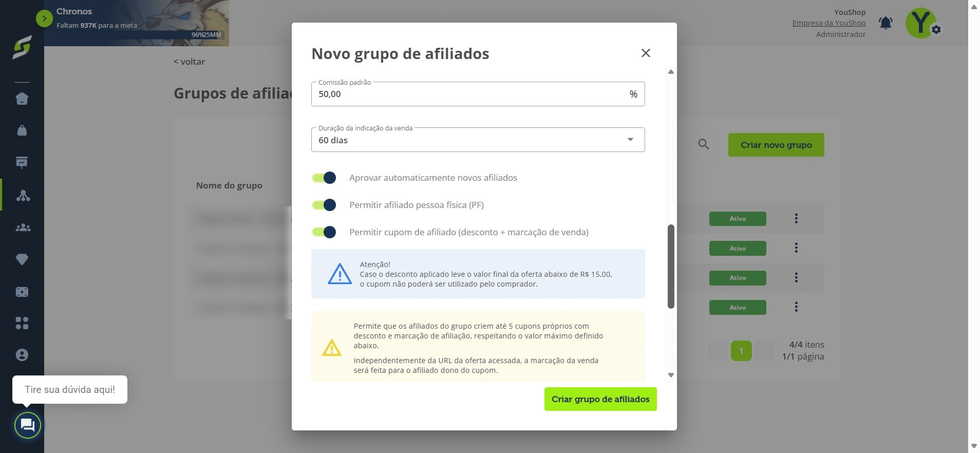The height and width of the screenshot is (453, 980).
Task: Toggle Aprovar automaticamente novos afiliados
Action: (x=324, y=178)
